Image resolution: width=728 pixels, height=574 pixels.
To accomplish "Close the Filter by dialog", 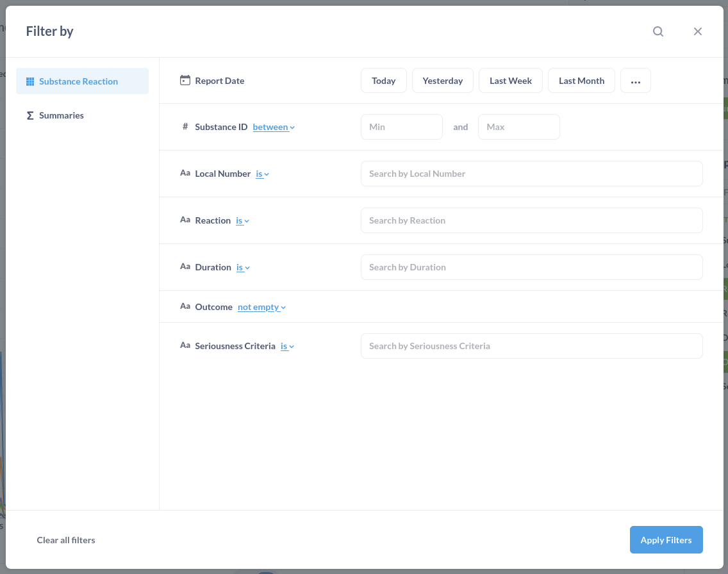I will (x=697, y=31).
